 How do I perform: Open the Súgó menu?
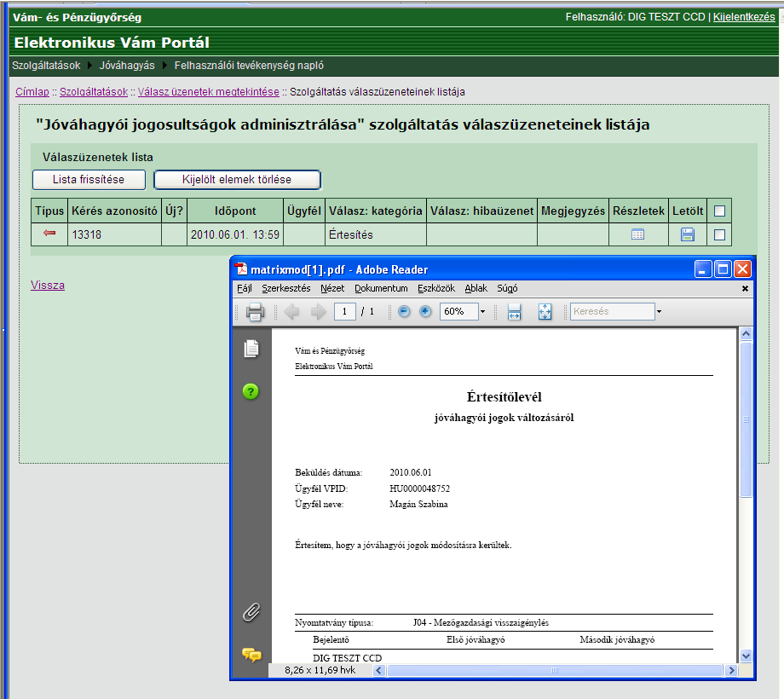[507, 288]
